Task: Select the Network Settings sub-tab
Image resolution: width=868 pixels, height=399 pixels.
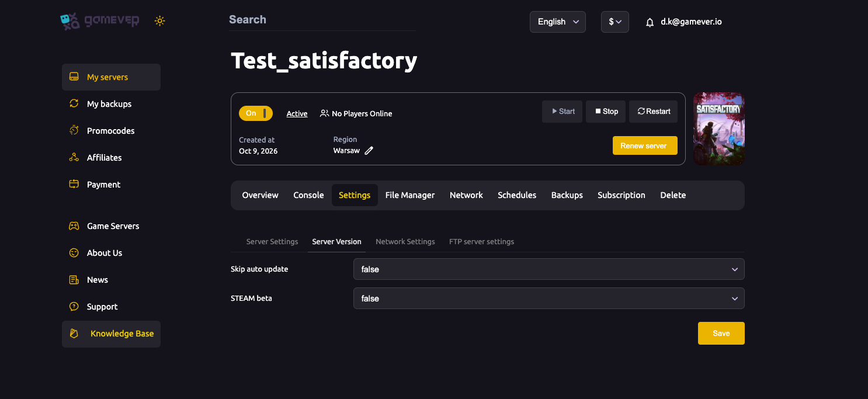Action: point(405,241)
